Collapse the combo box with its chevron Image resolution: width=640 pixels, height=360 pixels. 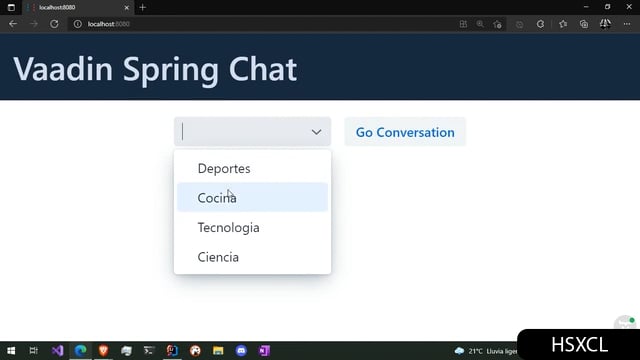316,132
